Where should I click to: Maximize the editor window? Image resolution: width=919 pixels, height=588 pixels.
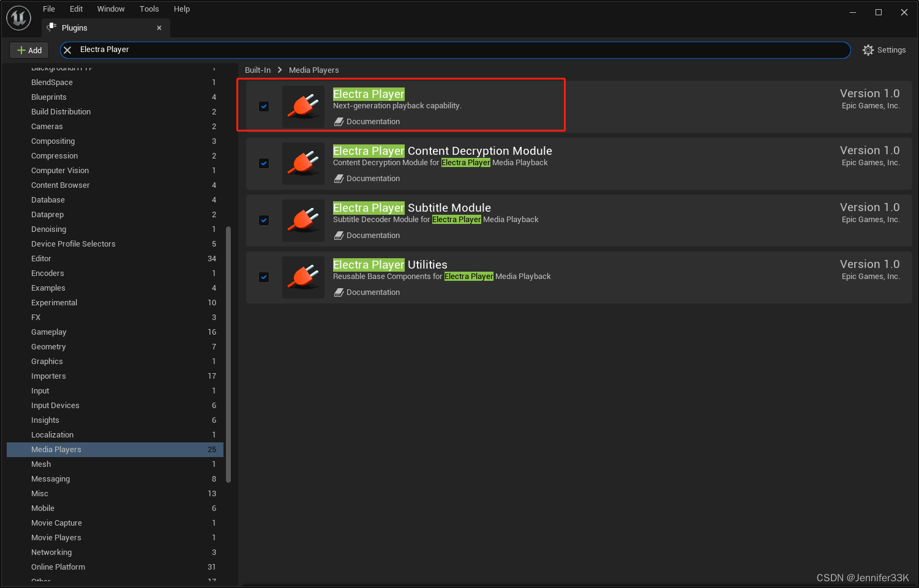click(x=879, y=12)
